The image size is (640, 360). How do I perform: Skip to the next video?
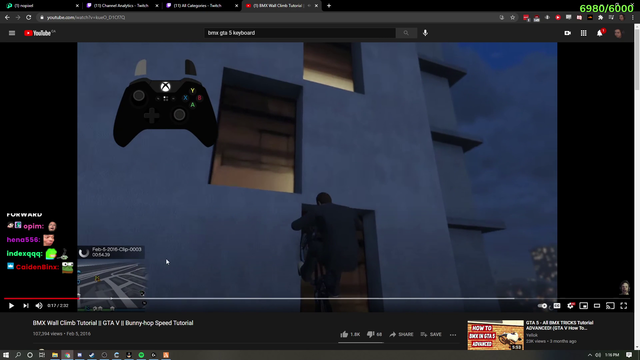[26, 305]
